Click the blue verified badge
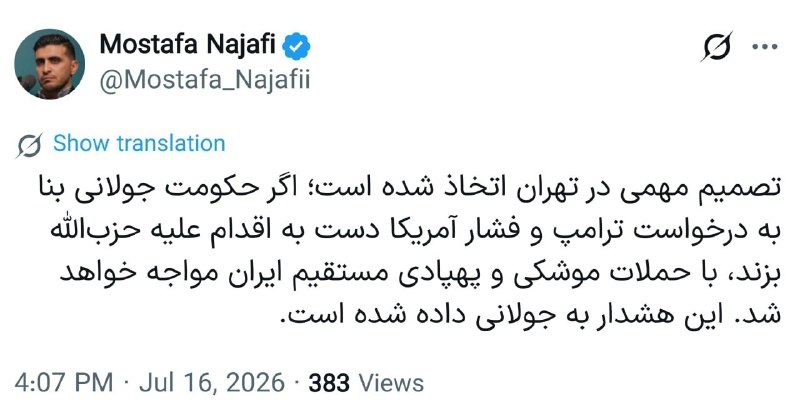 pyautogui.click(x=296, y=46)
